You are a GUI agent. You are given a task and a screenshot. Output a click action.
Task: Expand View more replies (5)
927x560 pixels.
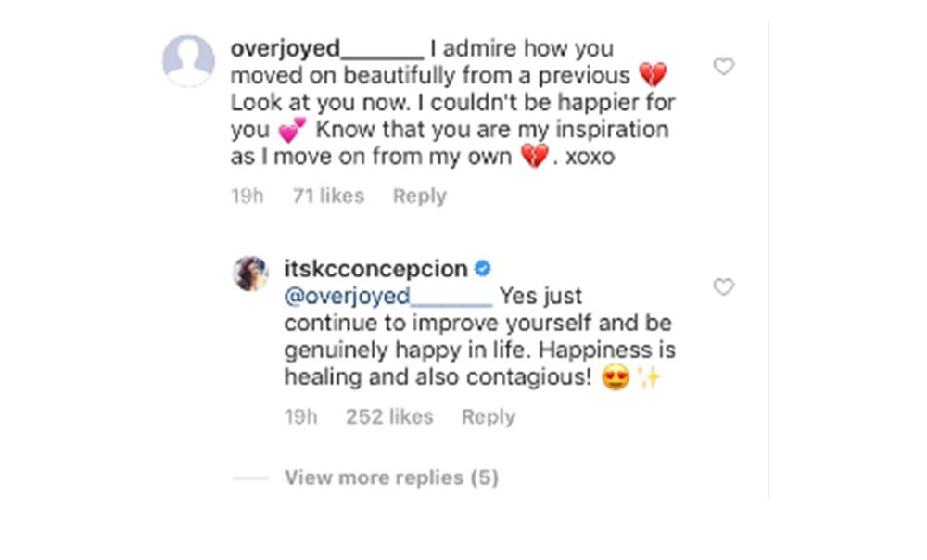(391, 477)
